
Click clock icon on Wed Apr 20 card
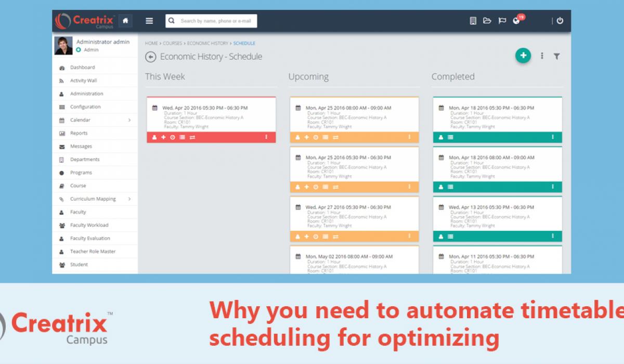(x=172, y=137)
